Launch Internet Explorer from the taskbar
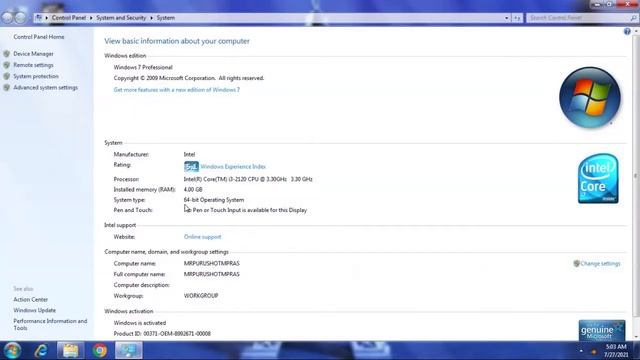The width and height of the screenshot is (640, 360). (x=41, y=351)
